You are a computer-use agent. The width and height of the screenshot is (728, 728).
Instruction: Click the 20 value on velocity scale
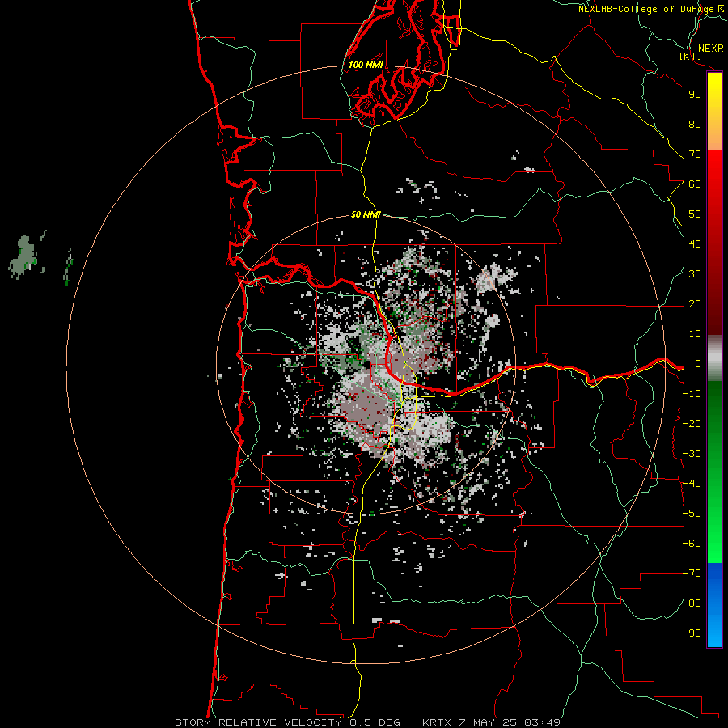(x=695, y=304)
